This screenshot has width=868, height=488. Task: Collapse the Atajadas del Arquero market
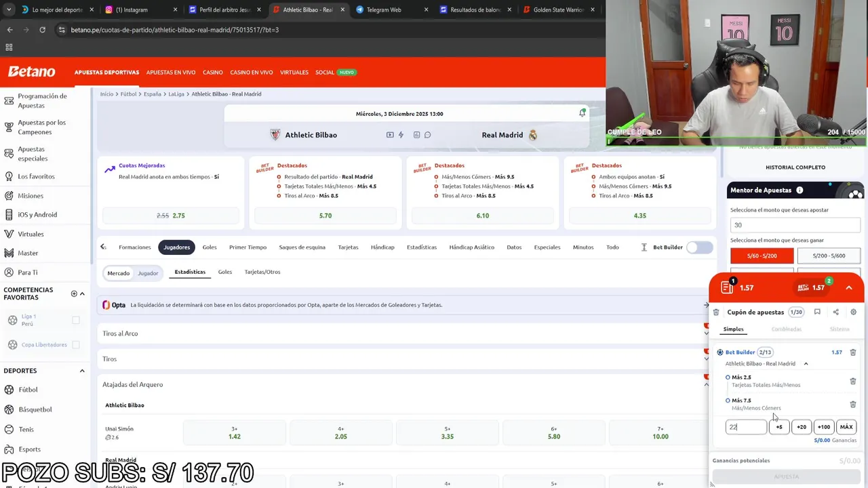[706, 384]
